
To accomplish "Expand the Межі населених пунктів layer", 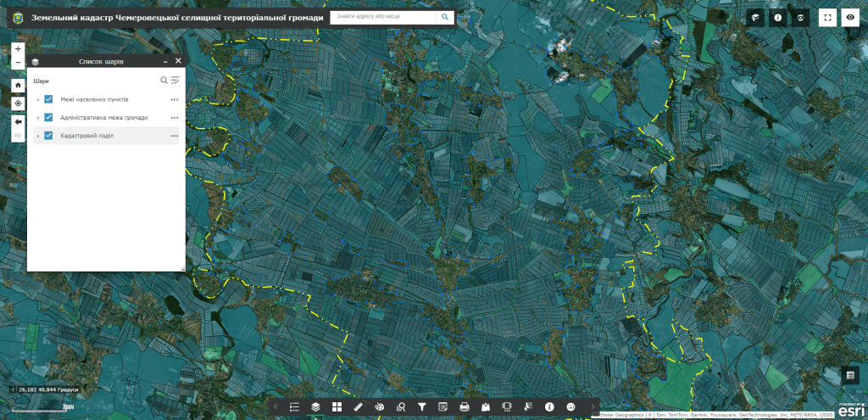I will coord(38,100).
